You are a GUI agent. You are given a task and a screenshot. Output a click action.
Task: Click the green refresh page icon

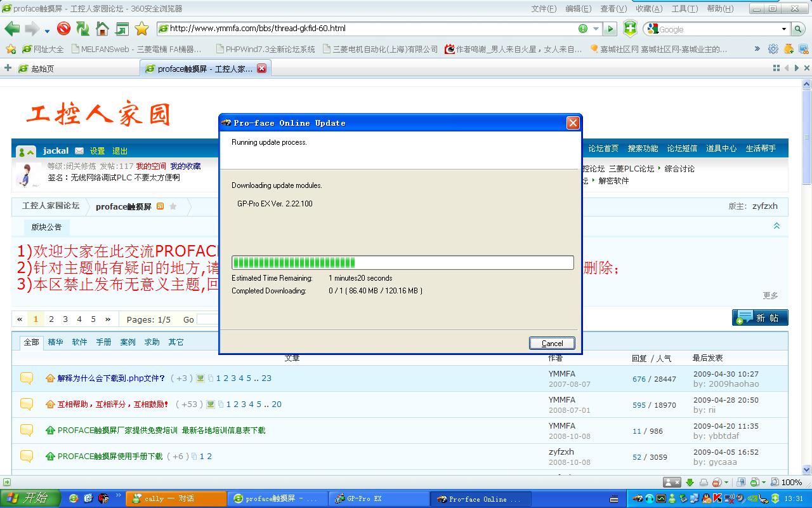click(82, 29)
